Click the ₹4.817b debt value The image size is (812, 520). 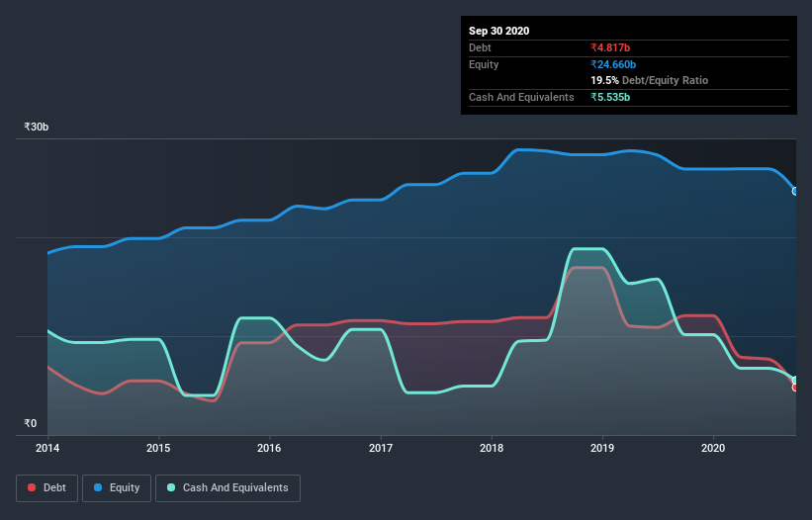click(610, 47)
